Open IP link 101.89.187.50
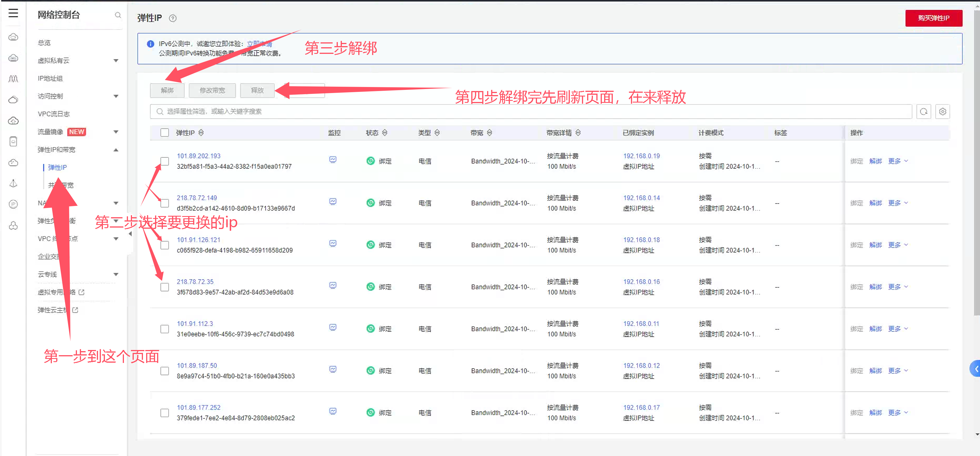 tap(197, 366)
